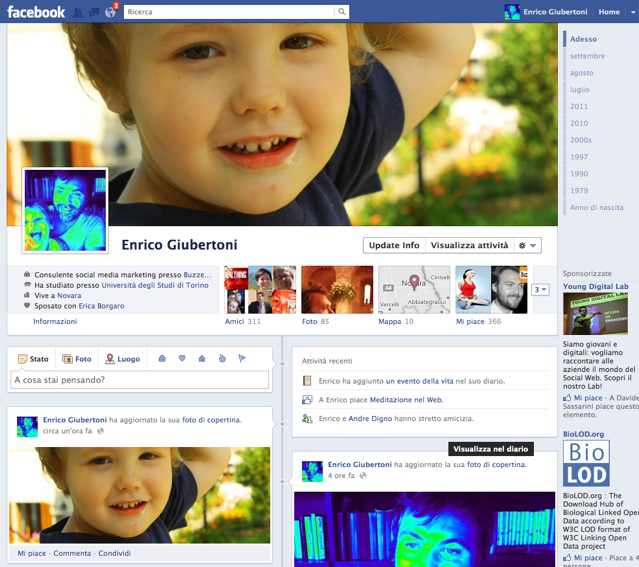Image resolution: width=639 pixels, height=567 pixels.
Task: Select the Stato composer tab
Action: click(33, 359)
